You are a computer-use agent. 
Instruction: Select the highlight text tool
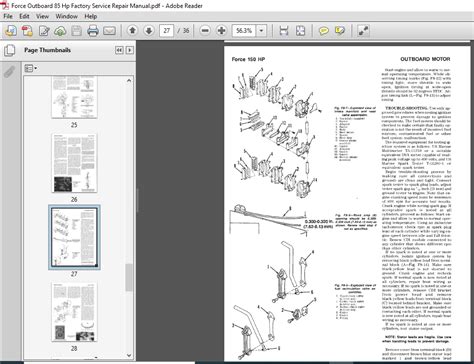340,31
